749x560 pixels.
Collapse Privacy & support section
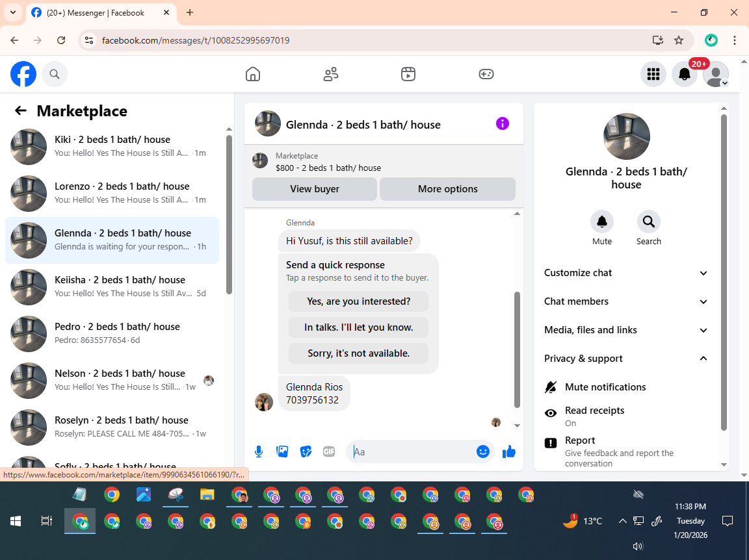tap(625, 359)
